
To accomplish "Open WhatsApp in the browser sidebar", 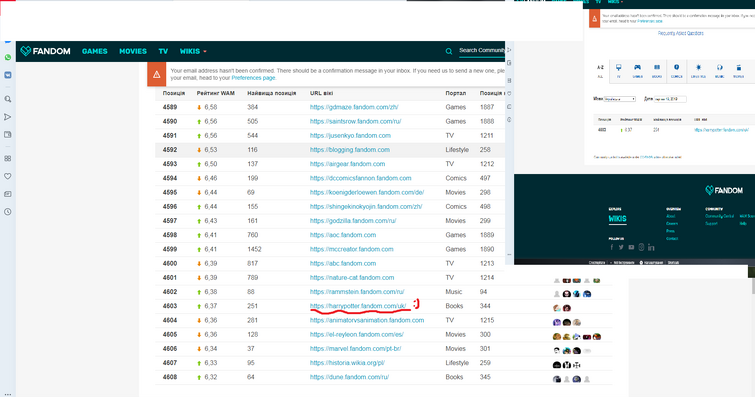I will (8, 57).
